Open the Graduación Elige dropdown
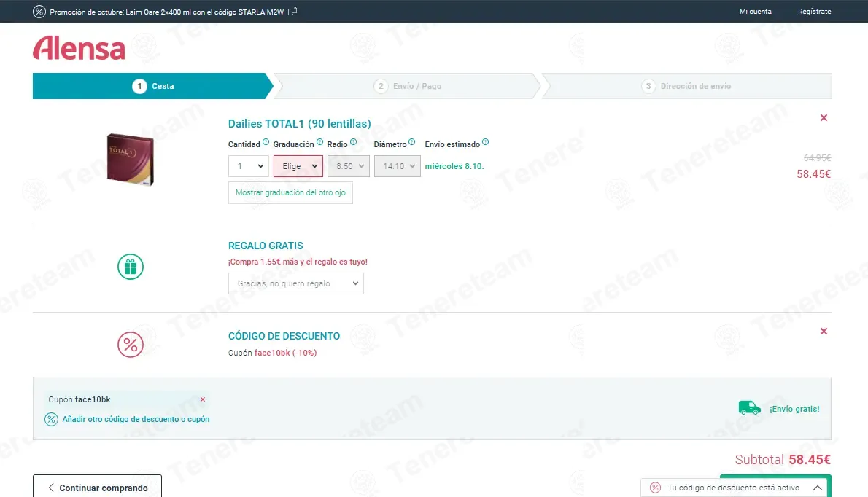The image size is (868, 497). (x=298, y=166)
